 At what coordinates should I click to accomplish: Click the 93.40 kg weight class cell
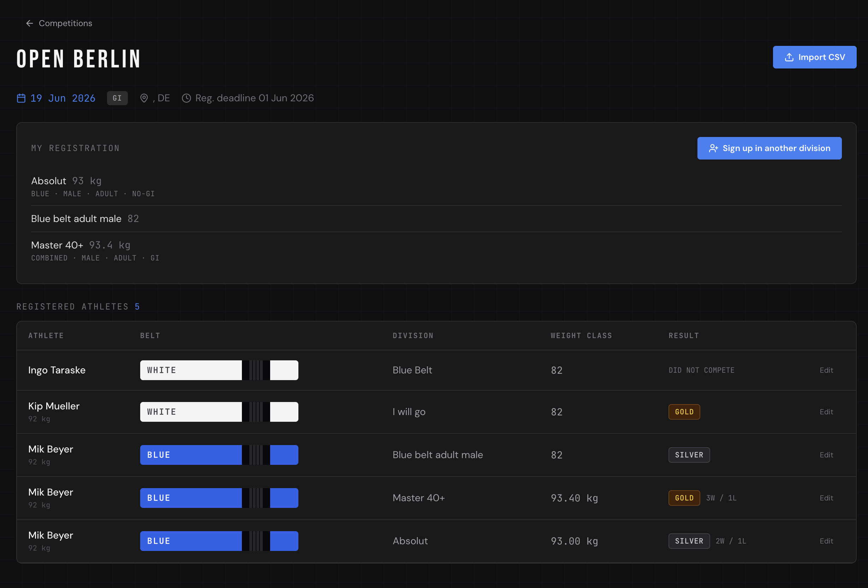tap(575, 498)
